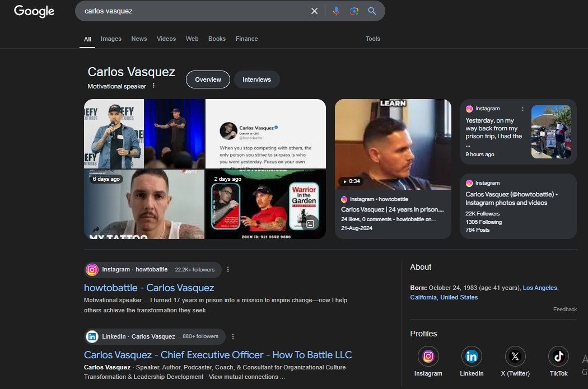Switch to the Images tab
Screen dimensions: 588x389
click(111, 39)
